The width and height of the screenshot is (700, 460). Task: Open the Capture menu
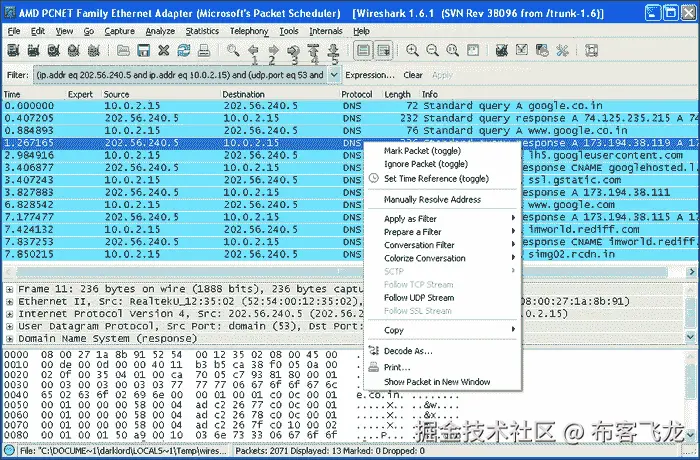coord(119,31)
